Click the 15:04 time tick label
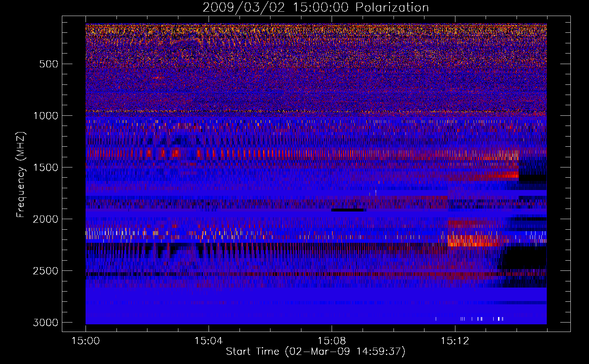 pyautogui.click(x=209, y=341)
